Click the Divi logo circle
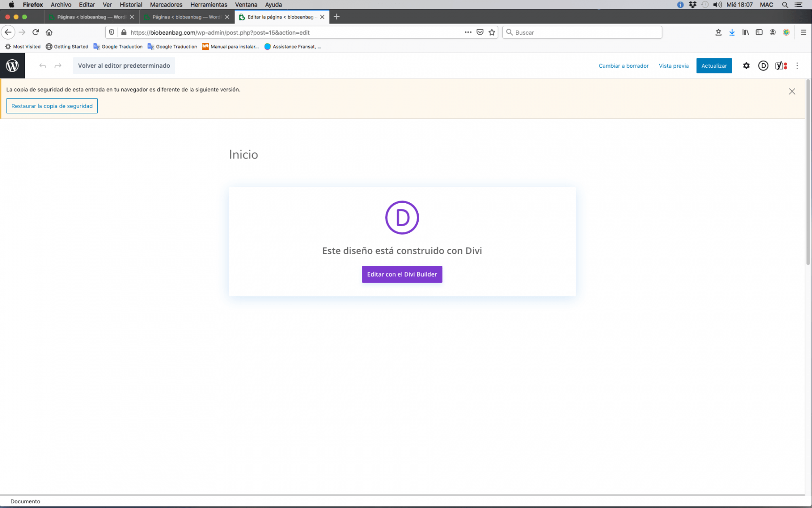812x508 pixels. (402, 217)
